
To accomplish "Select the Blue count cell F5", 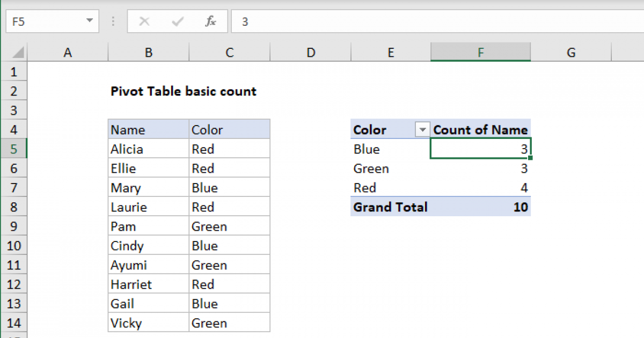I will [481, 149].
